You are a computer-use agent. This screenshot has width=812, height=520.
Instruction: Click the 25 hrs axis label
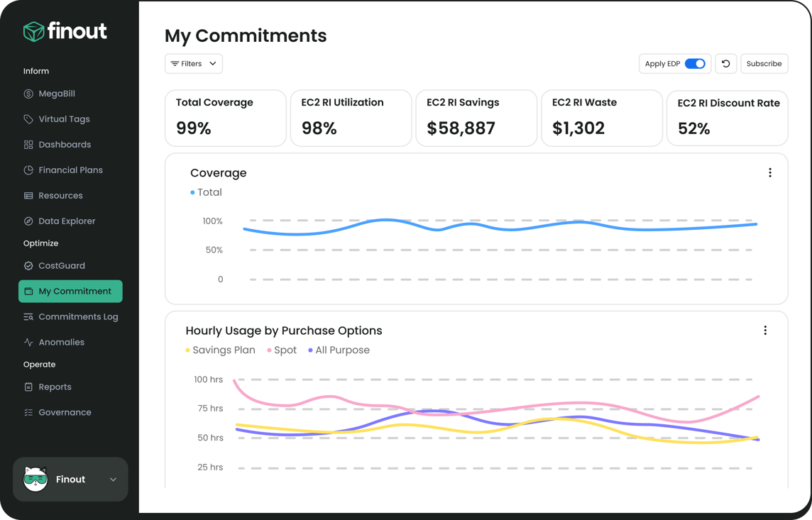(x=210, y=468)
